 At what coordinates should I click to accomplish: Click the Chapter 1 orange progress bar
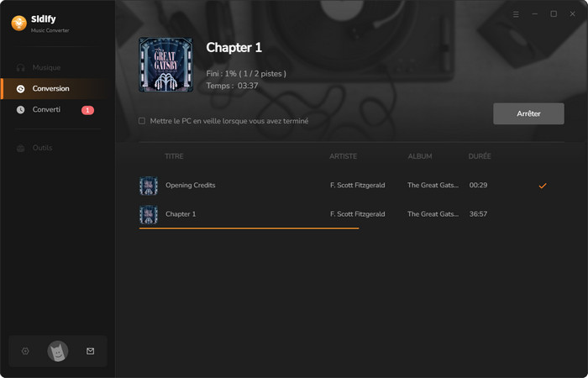249,228
